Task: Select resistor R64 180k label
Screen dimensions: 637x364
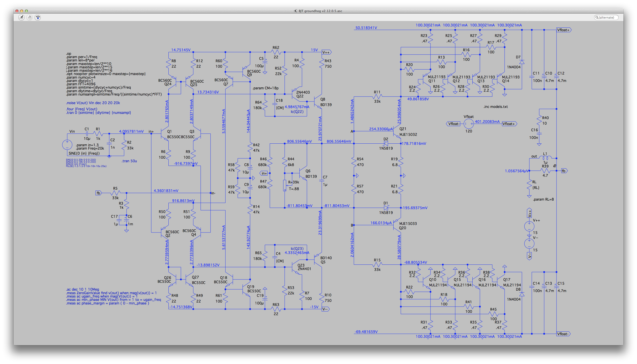Action: (258, 105)
